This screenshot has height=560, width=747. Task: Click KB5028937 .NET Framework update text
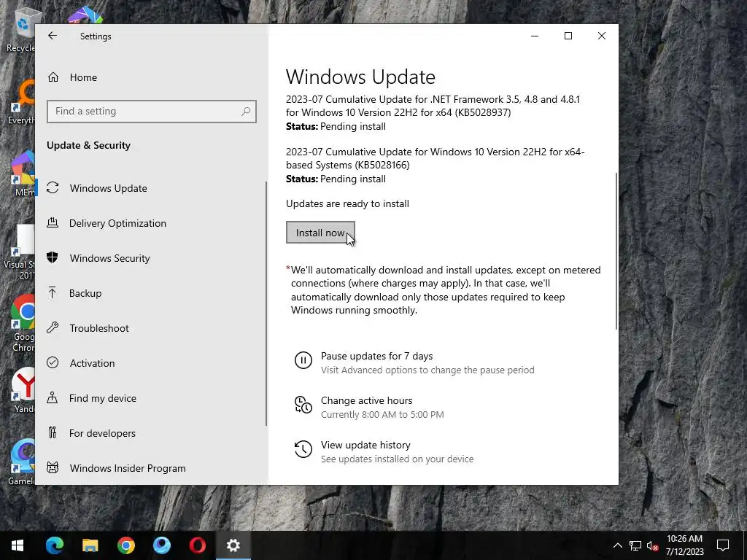(433, 106)
